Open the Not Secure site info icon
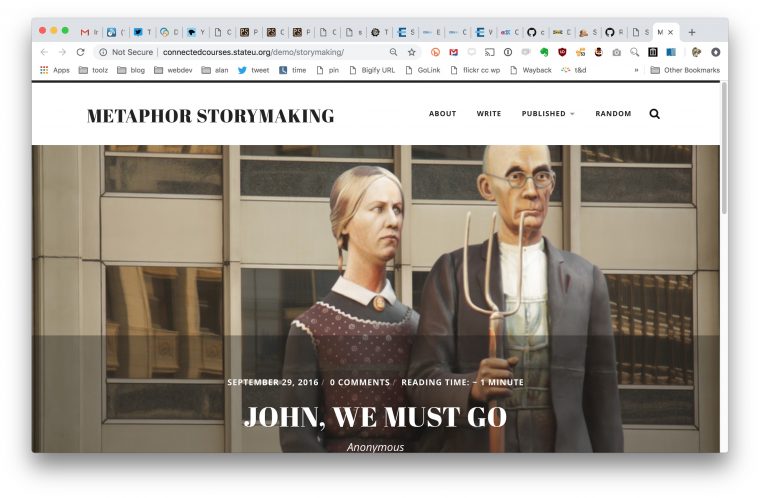The image size is (760, 498). tap(103, 52)
